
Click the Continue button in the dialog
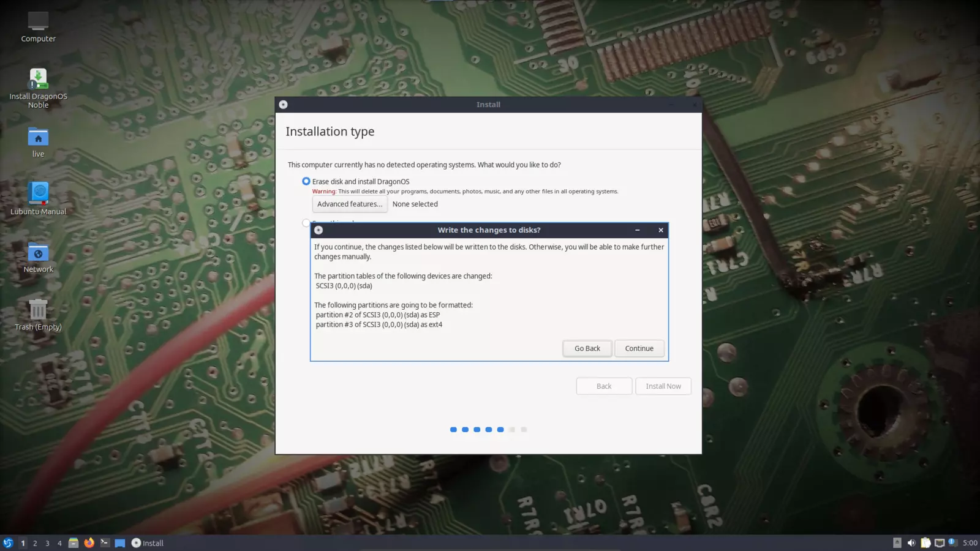(639, 348)
